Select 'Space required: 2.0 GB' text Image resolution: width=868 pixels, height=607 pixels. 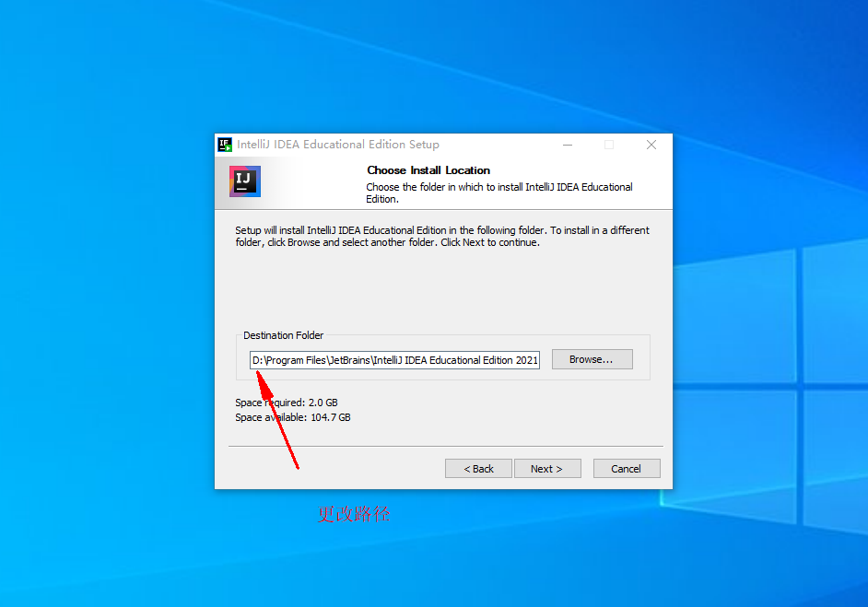point(287,403)
